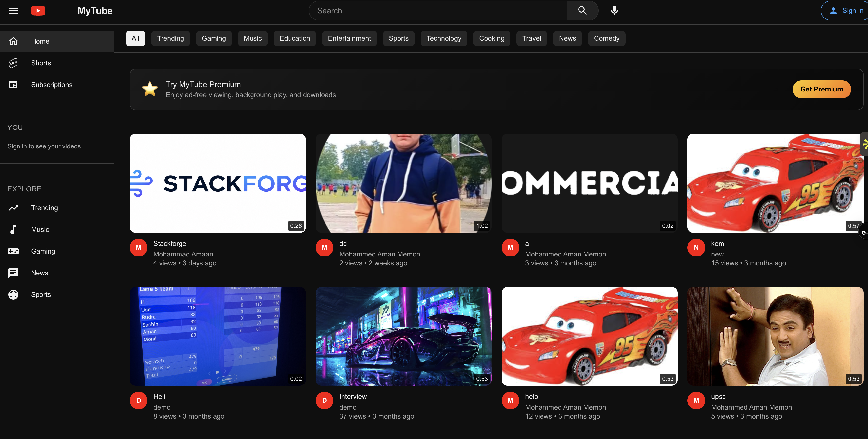The height and width of the screenshot is (439, 868).
Task: Filter videos by Sports chip
Action: pyautogui.click(x=399, y=38)
